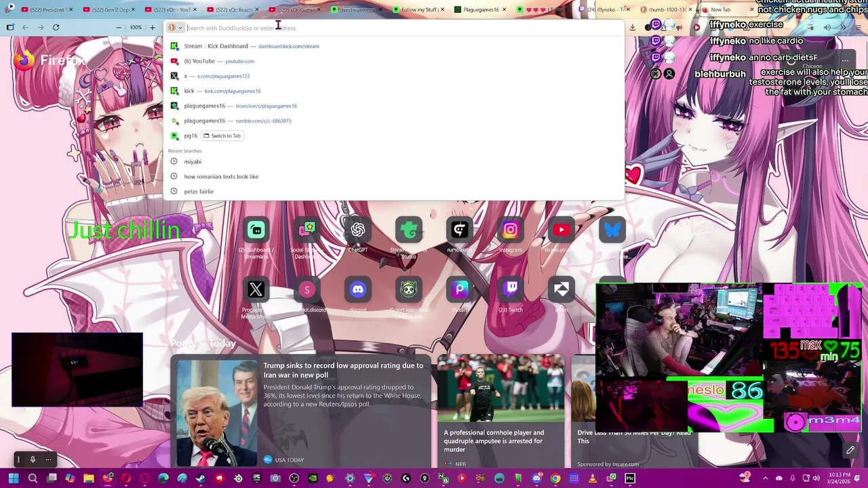The height and width of the screenshot is (488, 868).
Task: Open the Discord shortcut tile
Action: pos(358,290)
